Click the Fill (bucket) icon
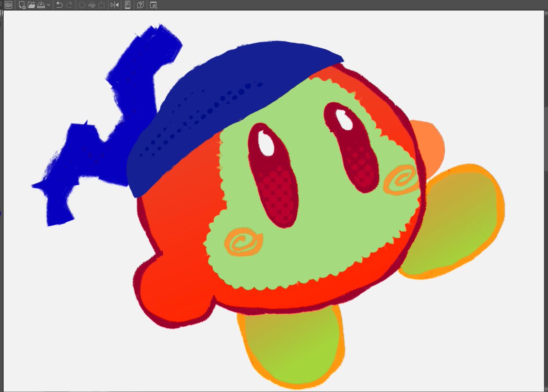 pyautogui.click(x=91, y=5)
